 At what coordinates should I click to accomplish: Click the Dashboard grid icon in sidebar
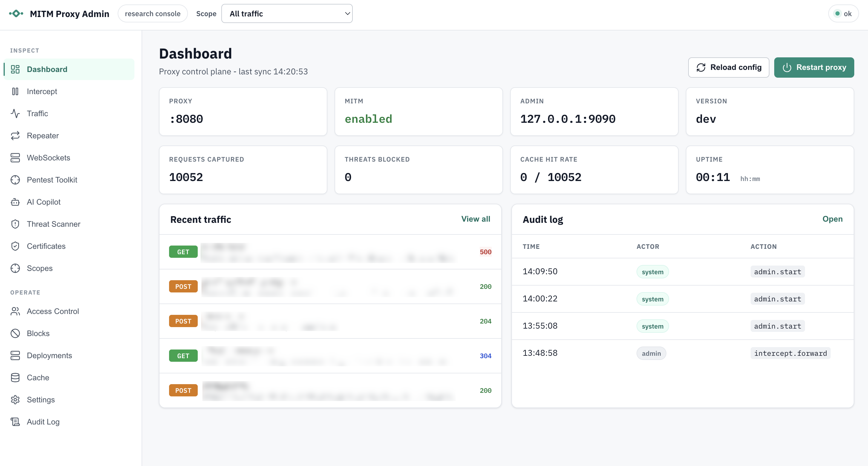(15, 69)
